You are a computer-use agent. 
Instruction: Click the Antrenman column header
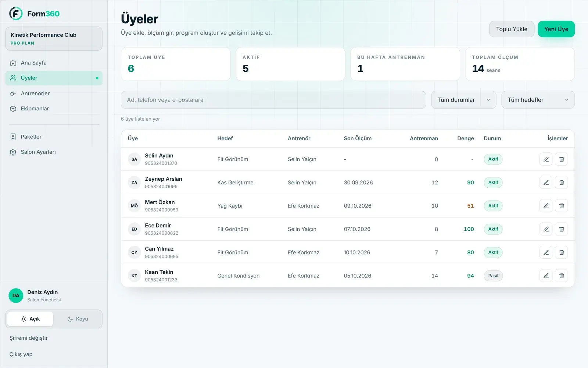point(424,138)
